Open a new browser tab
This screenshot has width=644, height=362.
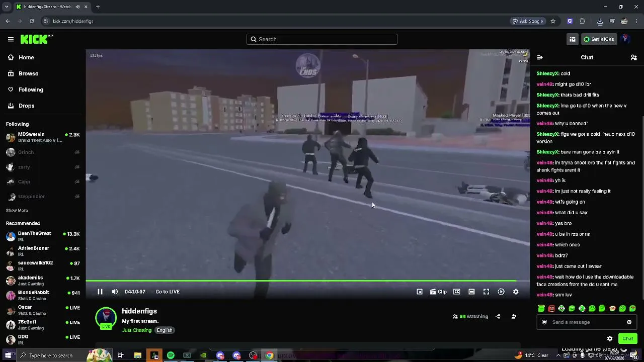click(98, 7)
